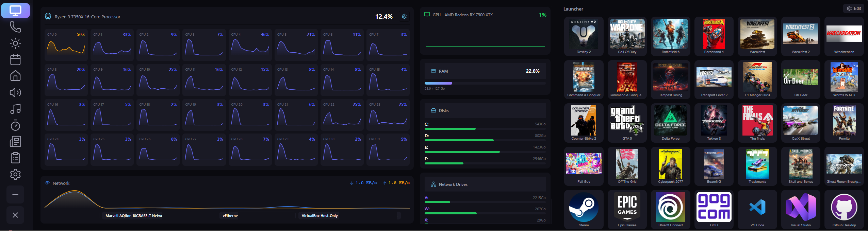The height and width of the screenshot is (231, 868).
Task: Open Github Desktop tile
Action: coord(844,209)
